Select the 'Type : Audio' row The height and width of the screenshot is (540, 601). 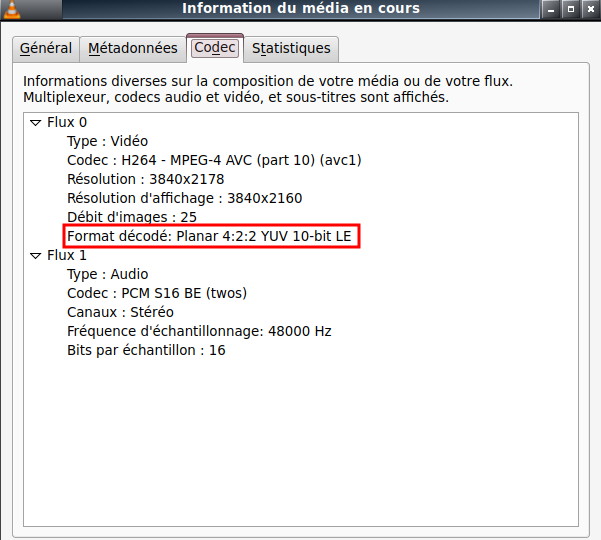point(108,274)
